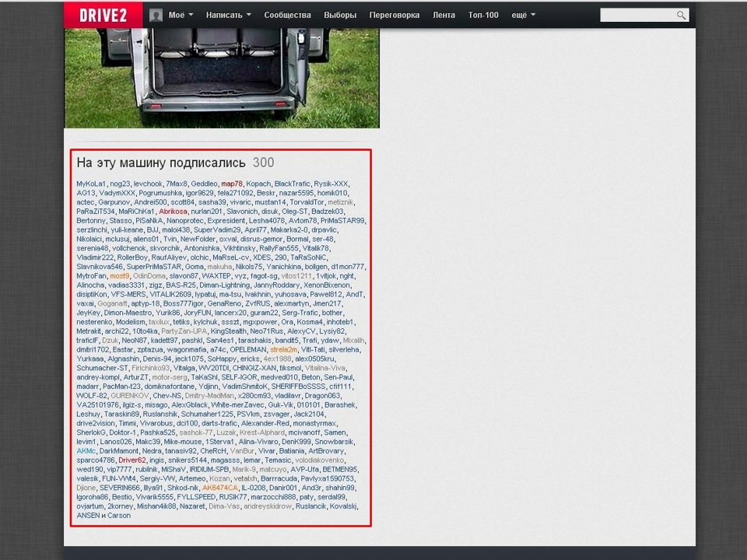Visit Dimon-Maestro profile
Viewport: 747px width, 560px height.
[x=128, y=313]
